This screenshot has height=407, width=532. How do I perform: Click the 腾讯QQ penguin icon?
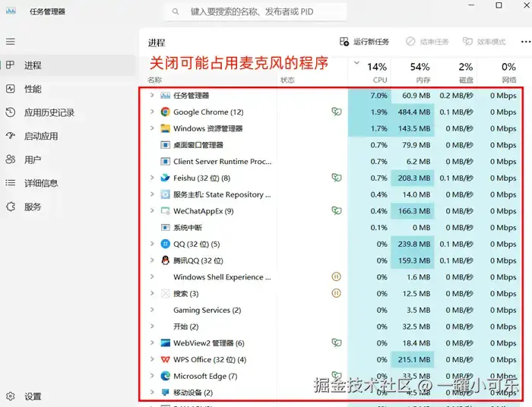(x=165, y=260)
